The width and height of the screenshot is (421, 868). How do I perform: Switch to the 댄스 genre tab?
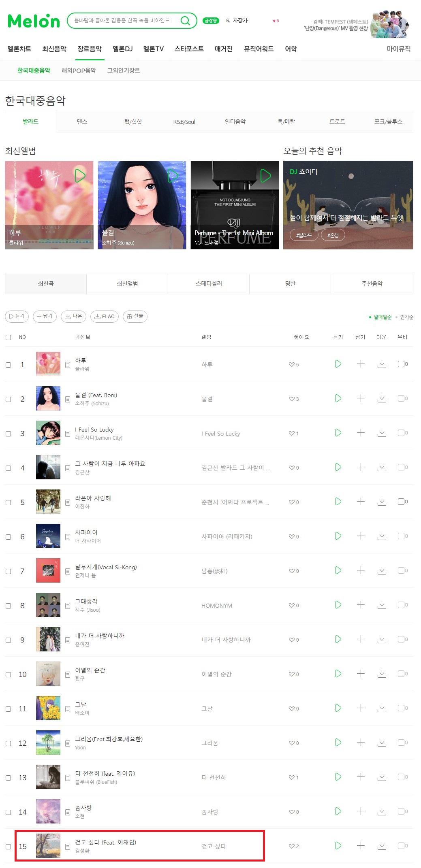coord(82,122)
